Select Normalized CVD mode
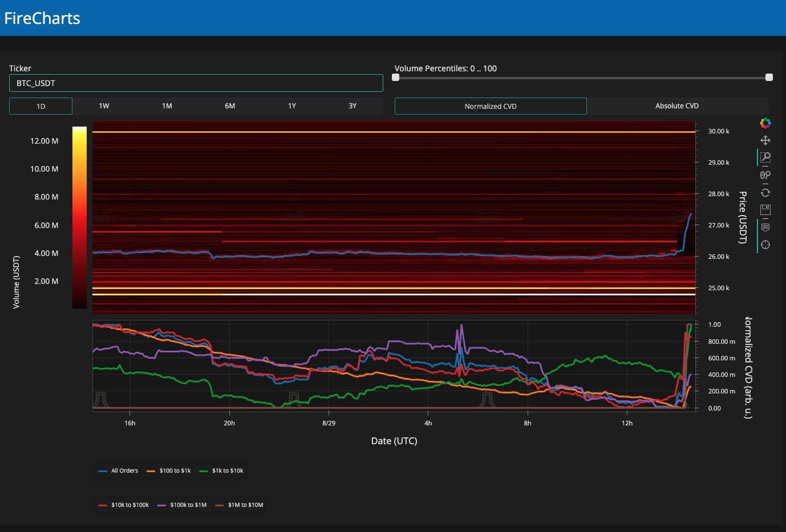 [x=491, y=106]
